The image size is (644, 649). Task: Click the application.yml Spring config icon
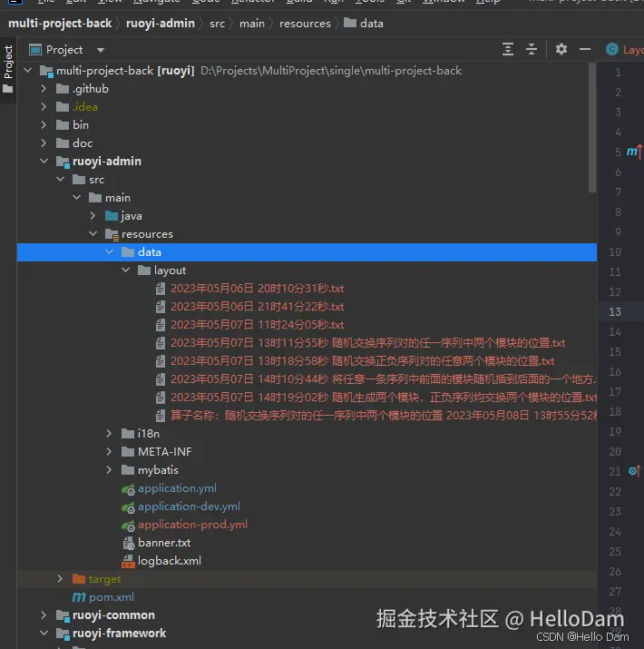128,489
